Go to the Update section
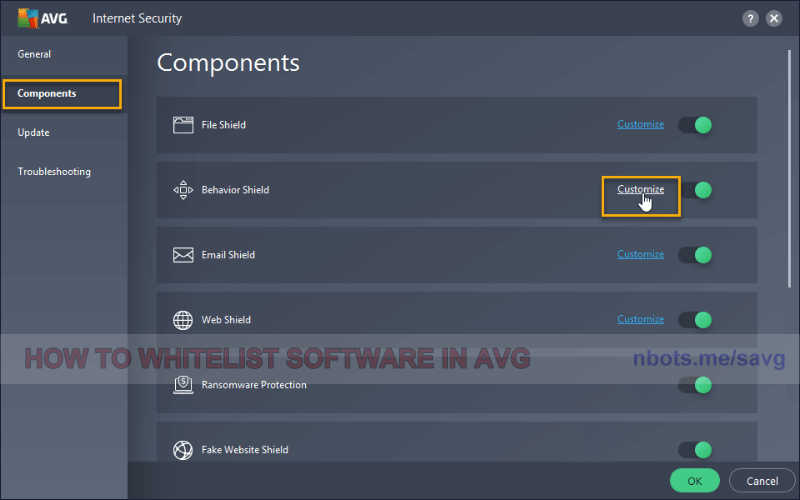 point(34,133)
